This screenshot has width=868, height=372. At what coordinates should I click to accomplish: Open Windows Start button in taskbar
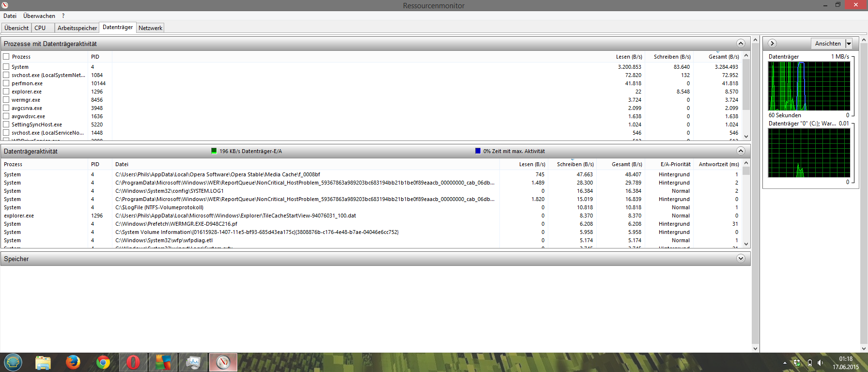tap(13, 362)
